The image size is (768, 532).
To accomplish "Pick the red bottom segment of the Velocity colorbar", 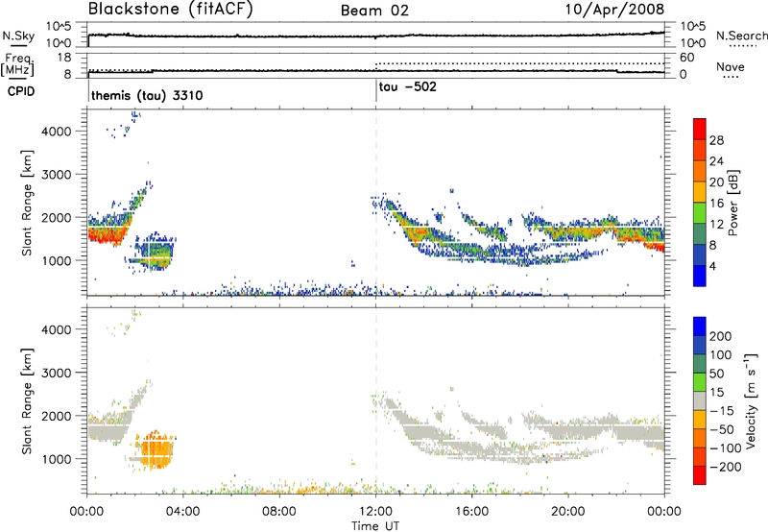I will [x=700, y=475].
